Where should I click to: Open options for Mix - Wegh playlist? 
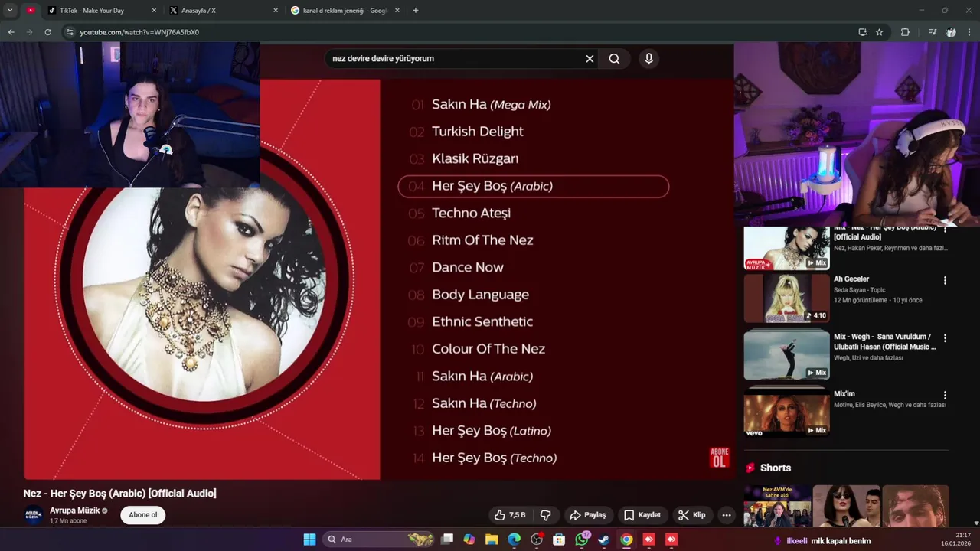945,338
